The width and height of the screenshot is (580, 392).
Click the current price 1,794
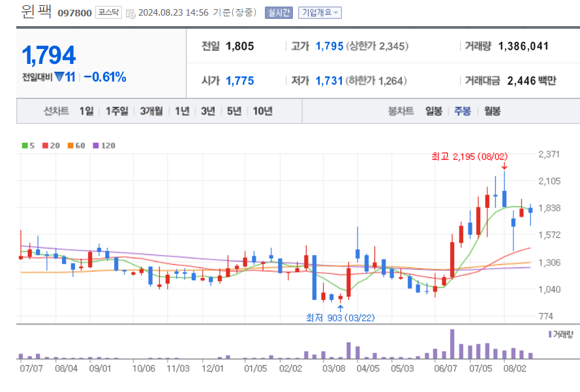point(49,55)
